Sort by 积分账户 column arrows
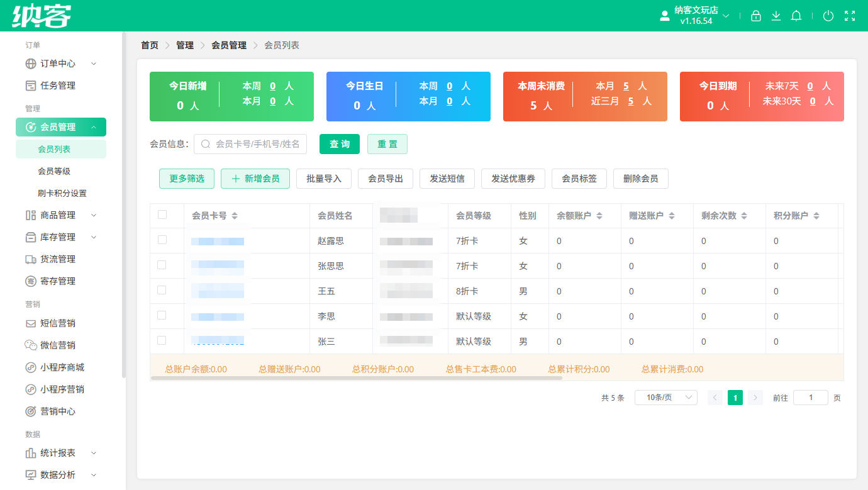Screen dimensions: 868x490 pos(816,216)
